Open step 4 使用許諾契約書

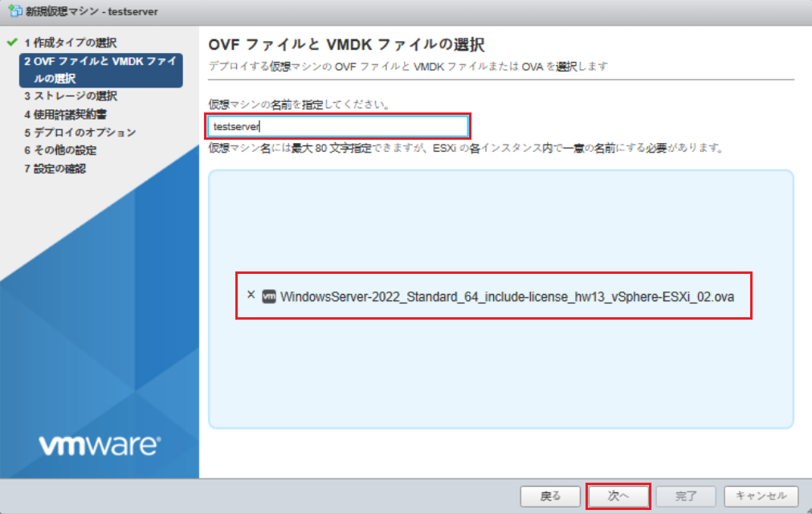66,113
